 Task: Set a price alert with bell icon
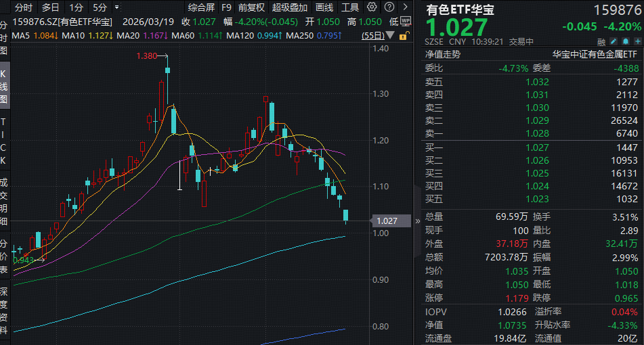(x=626, y=41)
